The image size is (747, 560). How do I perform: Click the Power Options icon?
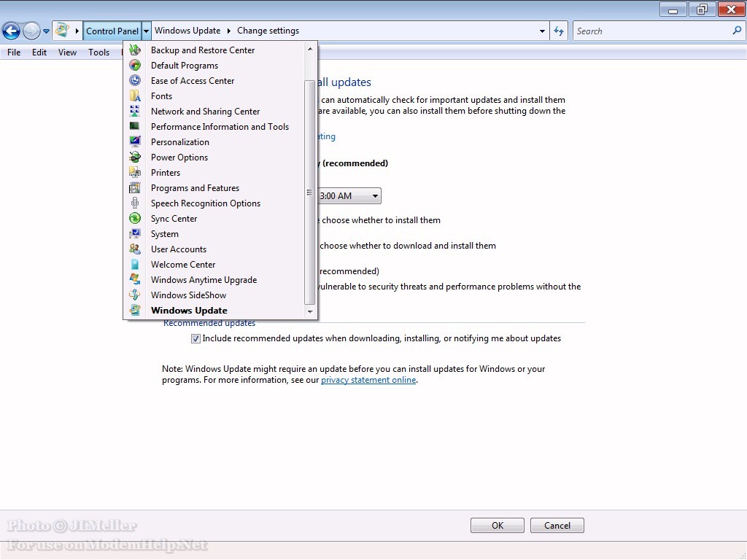click(x=135, y=157)
